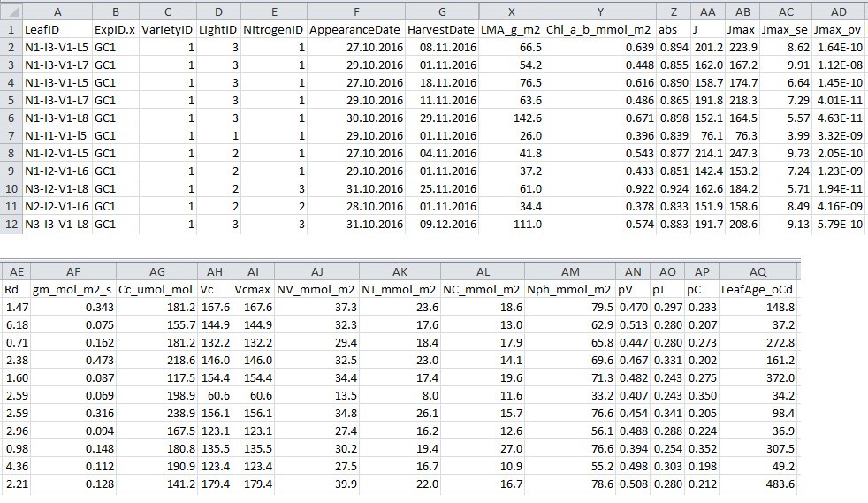Click pC value 0.352
The image size is (868, 503).
pos(702,449)
